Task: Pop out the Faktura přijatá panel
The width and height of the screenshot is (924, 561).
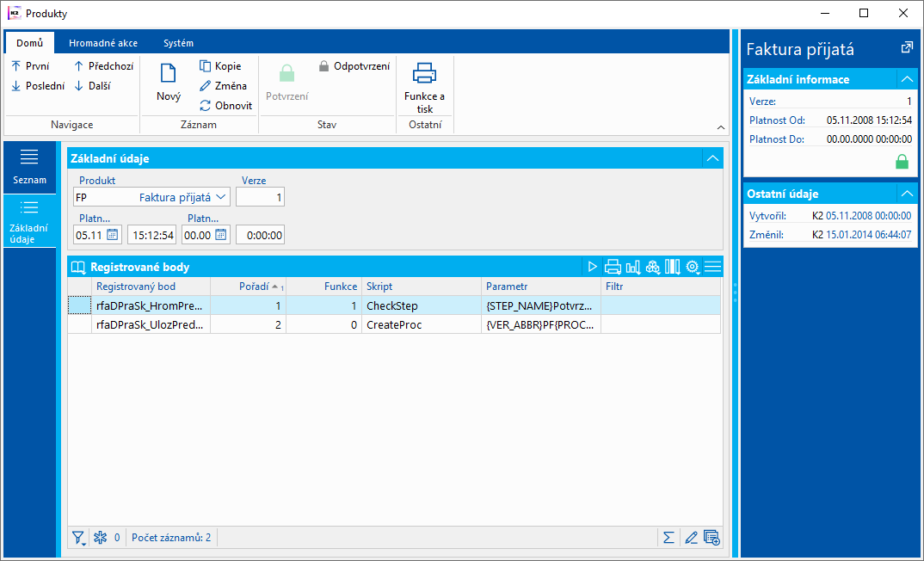Action: coord(907,48)
